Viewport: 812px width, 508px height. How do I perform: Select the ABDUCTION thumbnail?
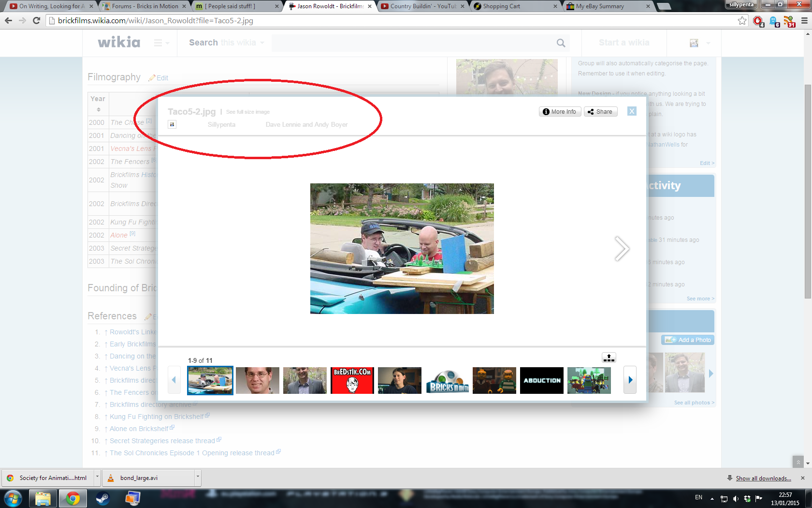tap(542, 380)
